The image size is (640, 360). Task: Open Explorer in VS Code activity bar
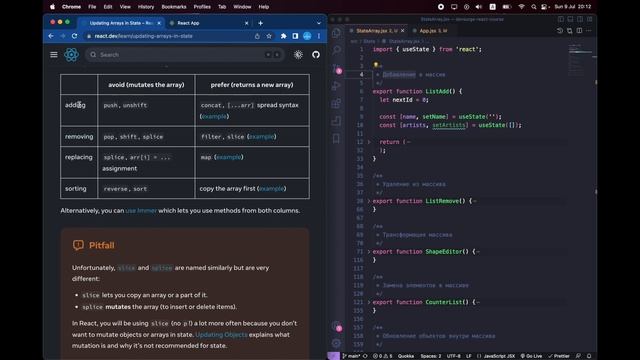(336, 33)
